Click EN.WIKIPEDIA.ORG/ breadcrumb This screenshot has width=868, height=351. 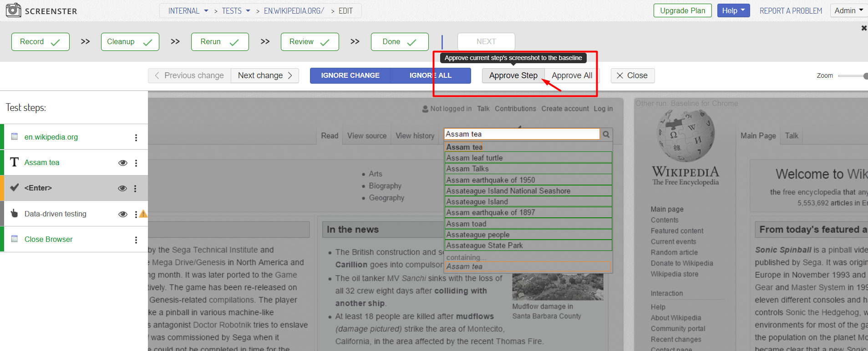coord(294,10)
